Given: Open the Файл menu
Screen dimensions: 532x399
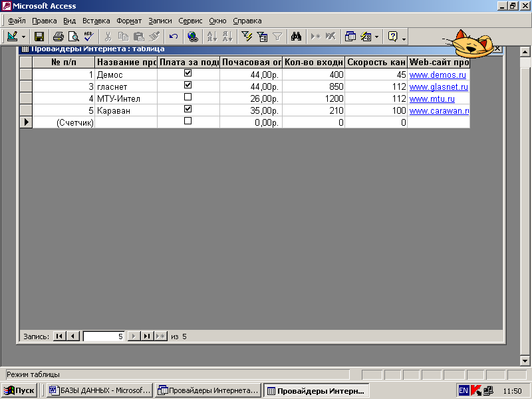Looking at the screenshot, I should [17, 21].
